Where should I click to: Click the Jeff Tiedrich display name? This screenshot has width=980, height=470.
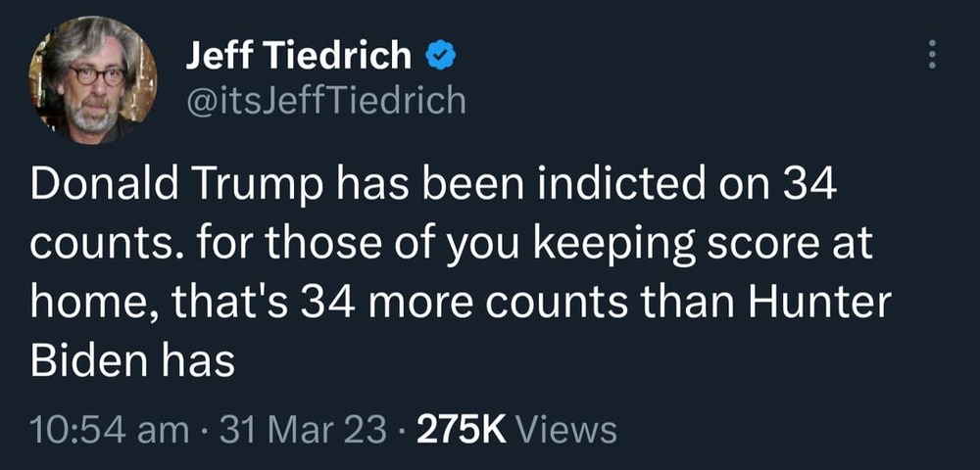tap(298, 57)
